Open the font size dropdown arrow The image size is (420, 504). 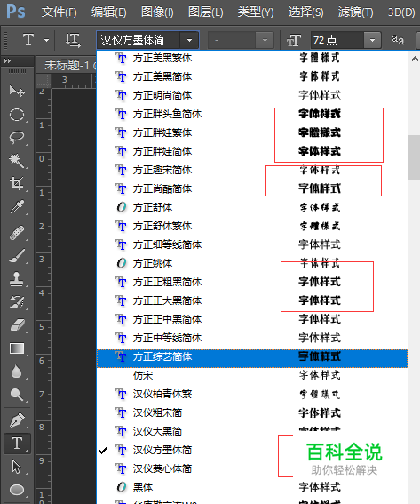pos(372,41)
